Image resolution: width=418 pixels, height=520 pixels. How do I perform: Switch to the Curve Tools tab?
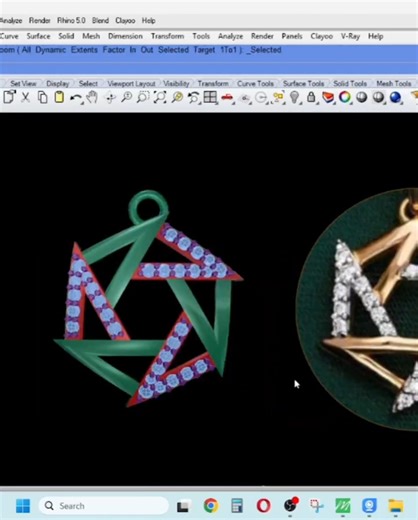pyautogui.click(x=255, y=83)
